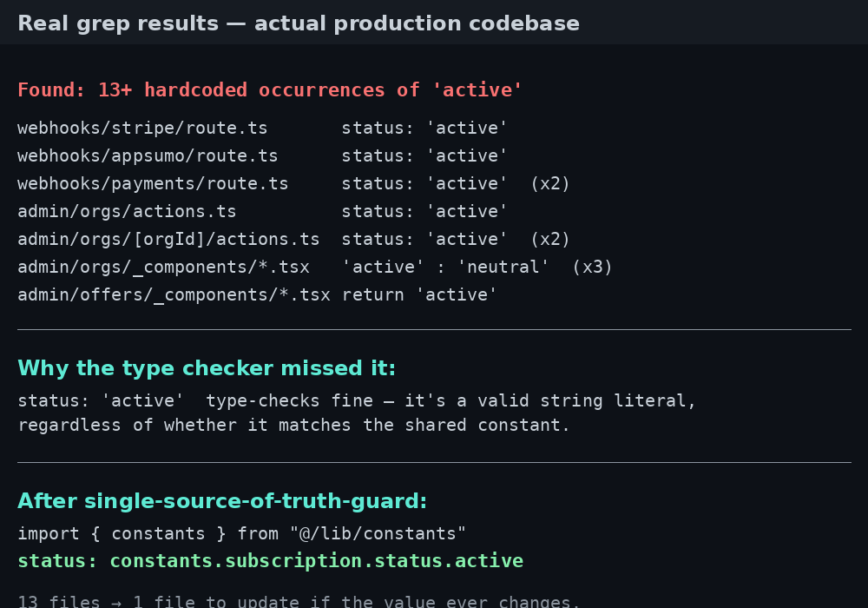
Task: Click the (x3) count next to 'neutral'
Action: [x=592, y=267]
